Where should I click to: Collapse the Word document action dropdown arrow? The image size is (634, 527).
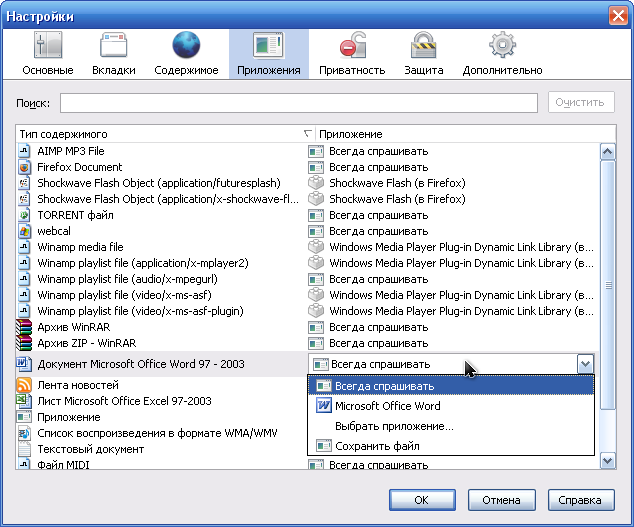585,364
